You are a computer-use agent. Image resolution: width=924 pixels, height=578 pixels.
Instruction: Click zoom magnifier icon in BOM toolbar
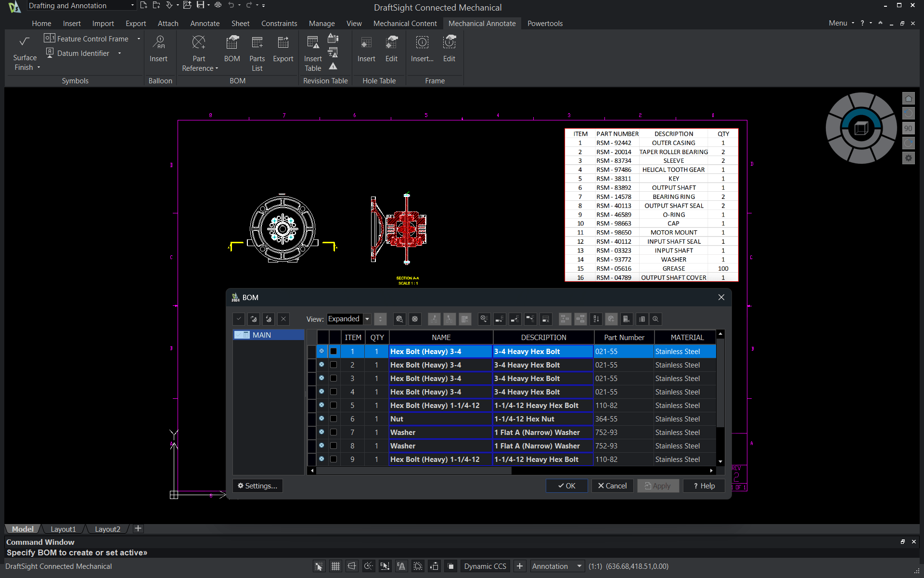[x=655, y=319]
